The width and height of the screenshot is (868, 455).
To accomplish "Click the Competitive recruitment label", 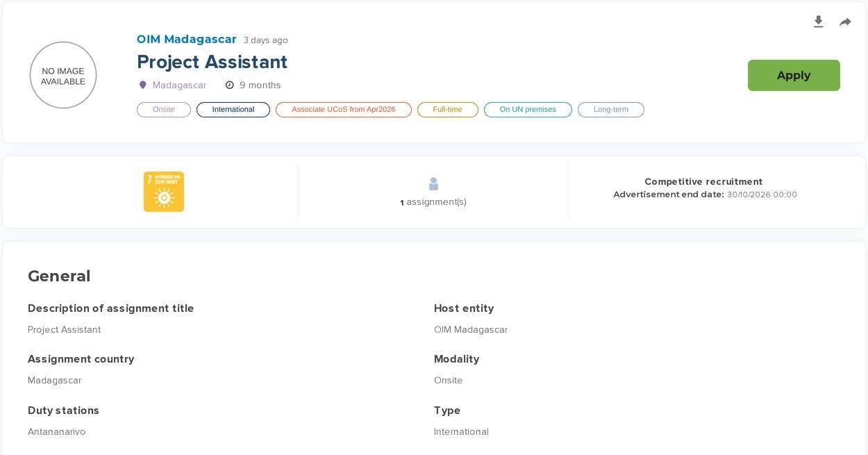I will coord(703,181).
